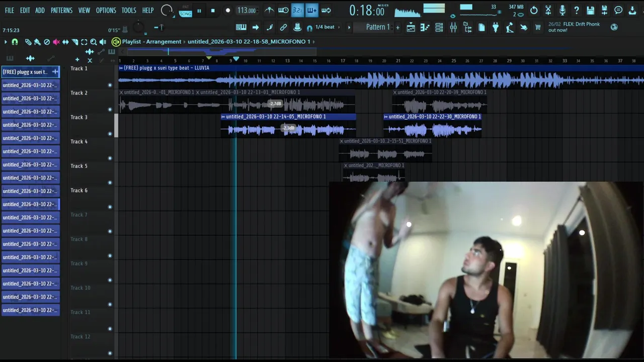Open the 22-14-05_MICROFONO 1 clip menu

223,117
